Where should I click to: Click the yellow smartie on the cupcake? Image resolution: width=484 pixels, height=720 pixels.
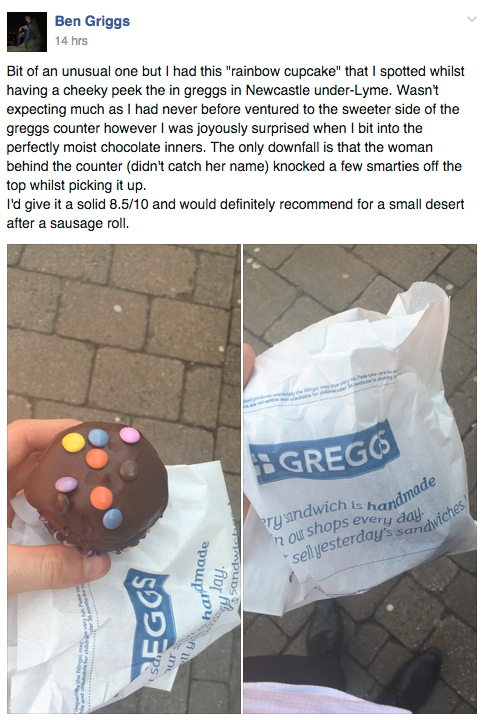[73, 442]
